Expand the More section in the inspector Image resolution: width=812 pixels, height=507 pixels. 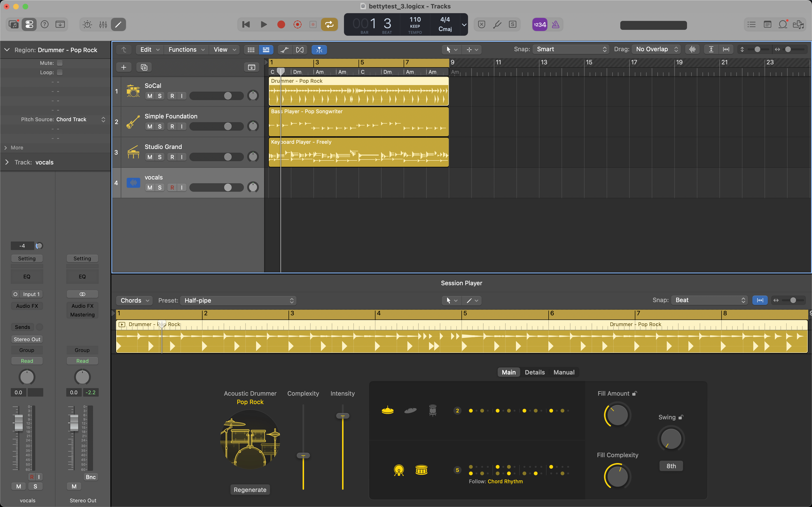(x=16, y=148)
